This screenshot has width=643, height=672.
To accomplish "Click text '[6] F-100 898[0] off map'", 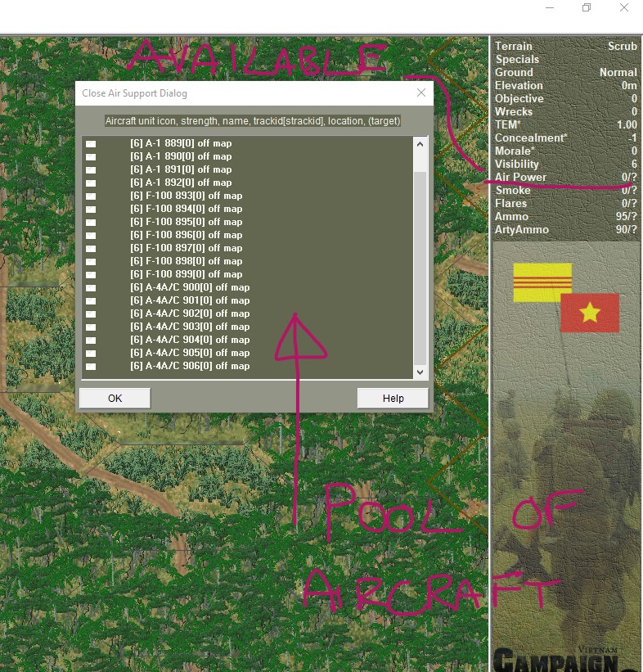I will (x=187, y=261).
